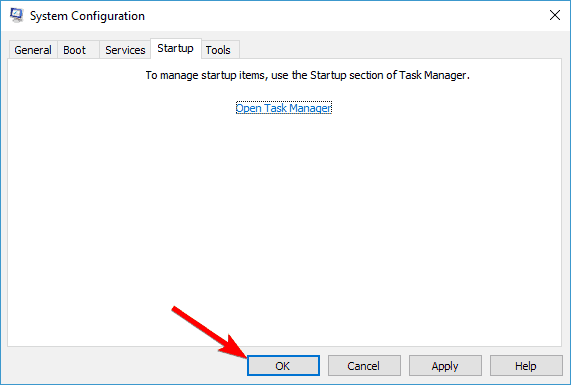Click the X button at top right
Screen dimensions: 571x385
coord(555,15)
